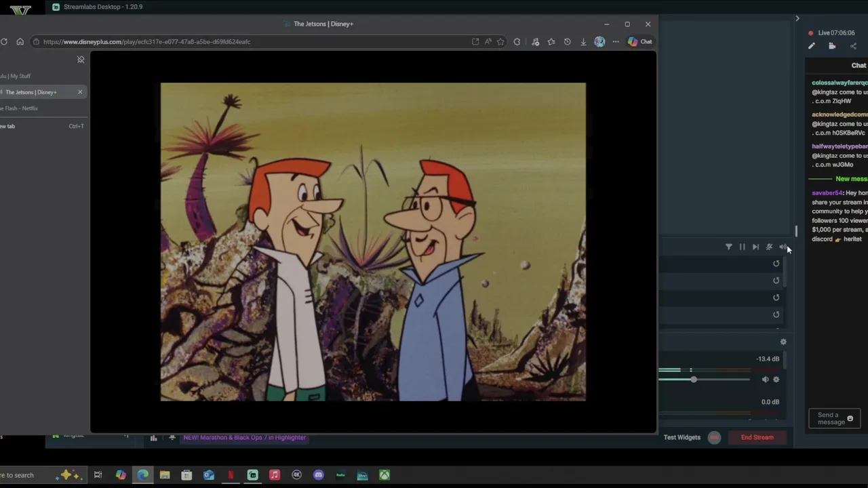Open mixer settings gear

point(783,342)
